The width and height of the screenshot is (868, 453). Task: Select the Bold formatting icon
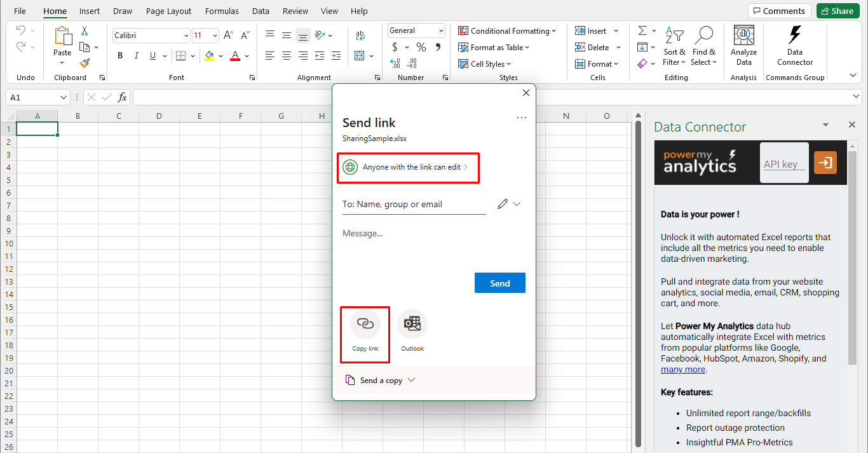point(119,56)
